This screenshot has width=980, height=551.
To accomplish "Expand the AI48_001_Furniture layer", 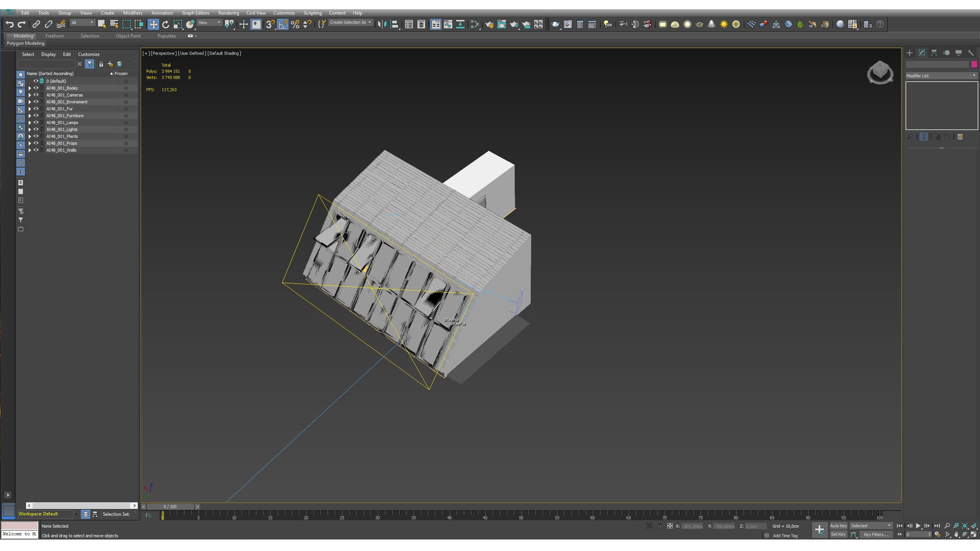I will 30,116.
